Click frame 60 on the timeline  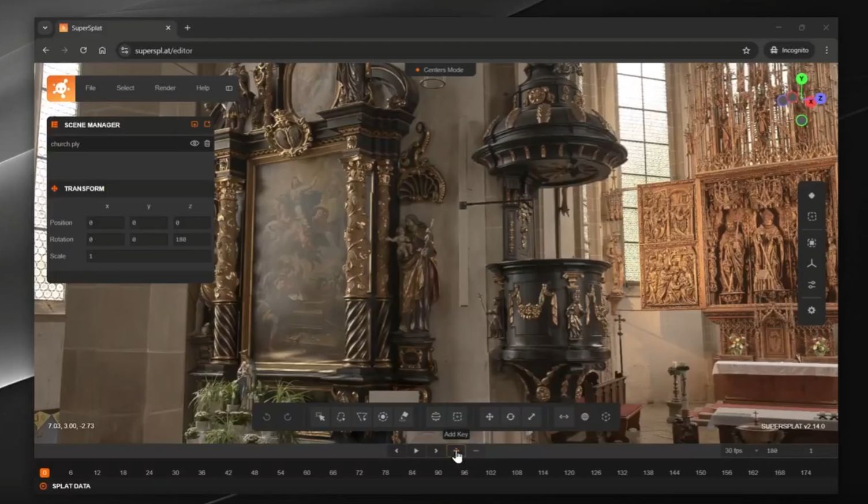(x=307, y=473)
